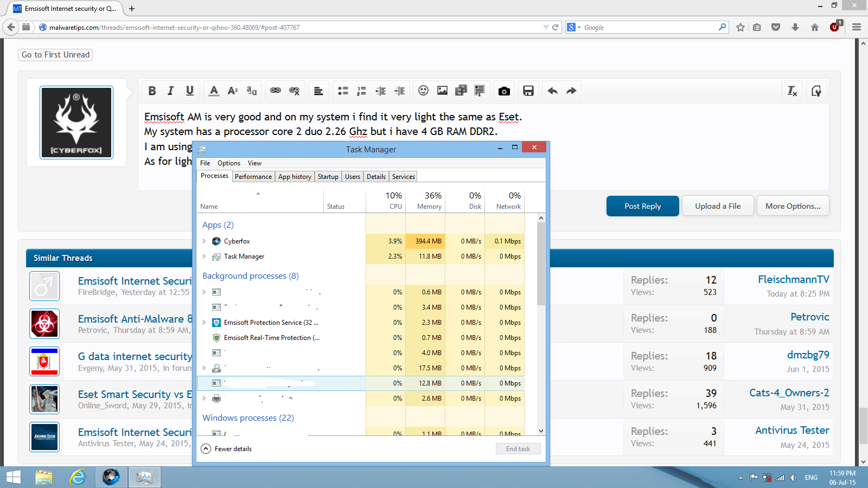Screen dimensions: 868x488
Task: Insert a smiley from the editor toolbar
Action: [x=423, y=91]
